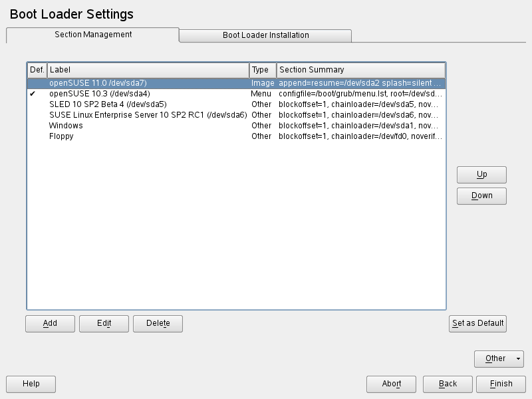Abort the boot loader configuration

coord(391,384)
